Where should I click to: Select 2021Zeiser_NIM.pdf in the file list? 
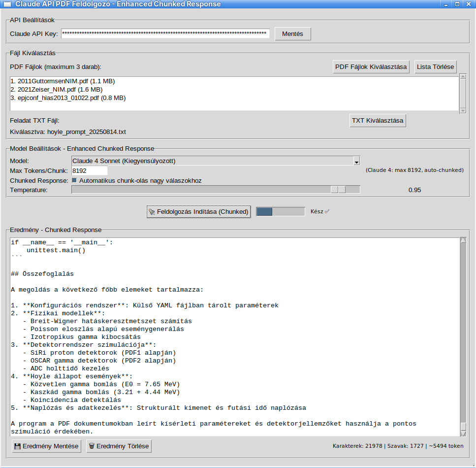click(57, 90)
